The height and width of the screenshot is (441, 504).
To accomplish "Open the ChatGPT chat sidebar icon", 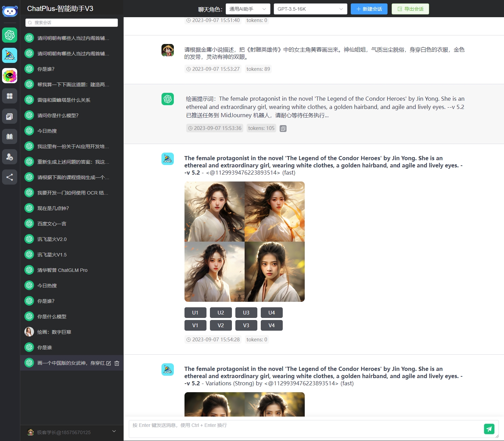I will click(x=10, y=35).
